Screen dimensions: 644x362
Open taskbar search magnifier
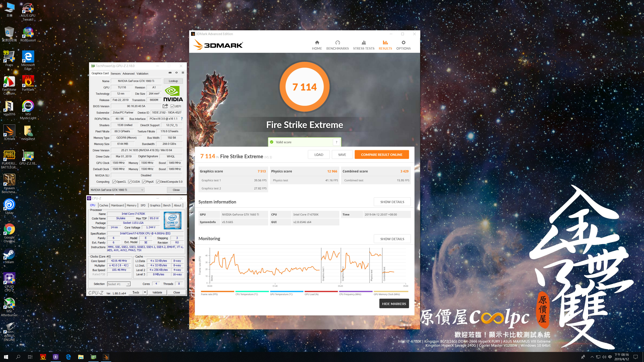pyautogui.click(x=18, y=357)
